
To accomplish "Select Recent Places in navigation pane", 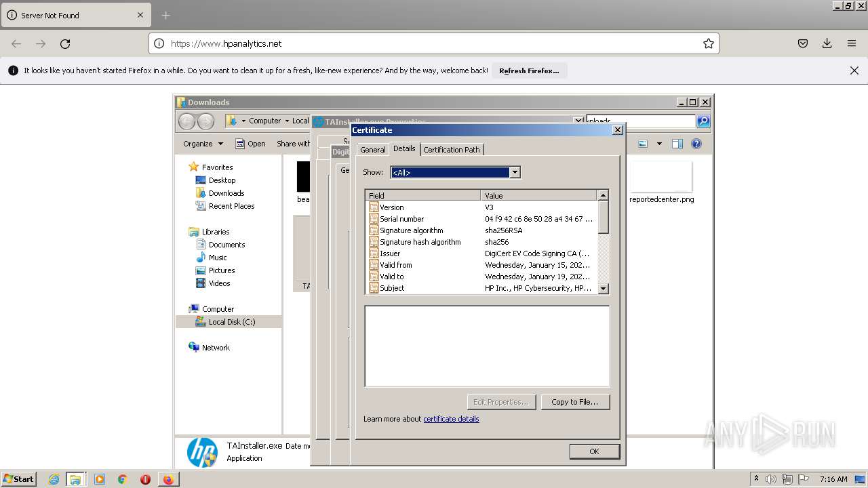I will (225, 206).
